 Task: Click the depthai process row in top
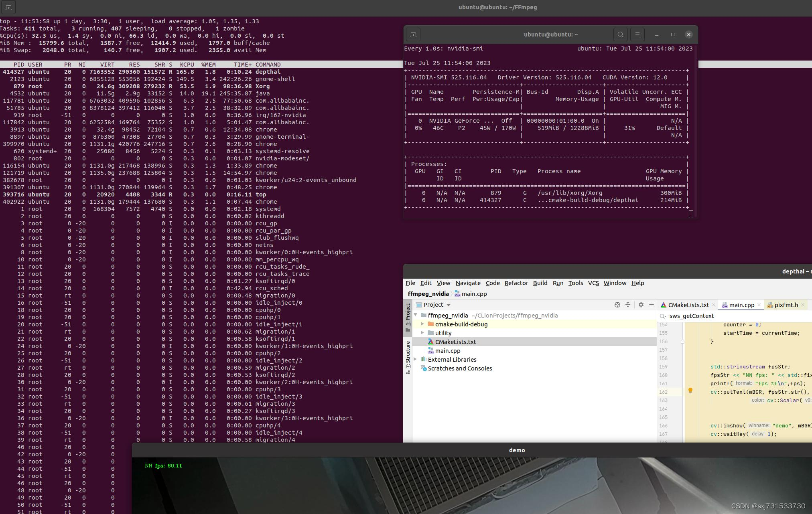pyautogui.click(x=201, y=72)
